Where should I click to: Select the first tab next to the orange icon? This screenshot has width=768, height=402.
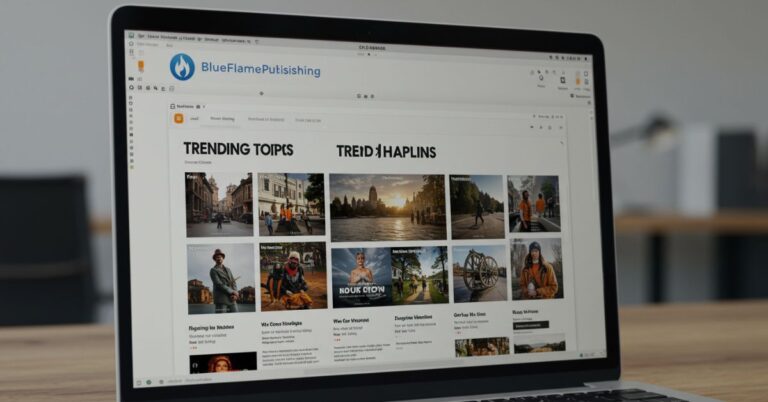pyautogui.click(x=195, y=118)
